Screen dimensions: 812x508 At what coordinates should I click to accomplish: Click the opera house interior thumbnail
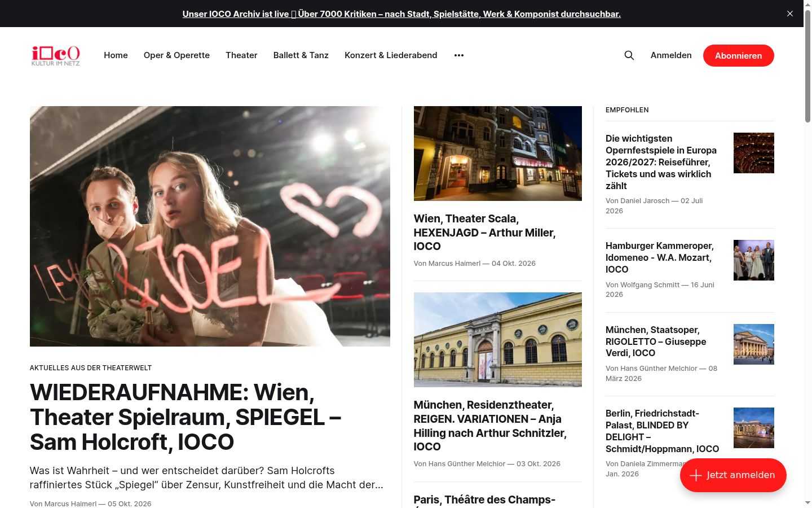click(754, 153)
